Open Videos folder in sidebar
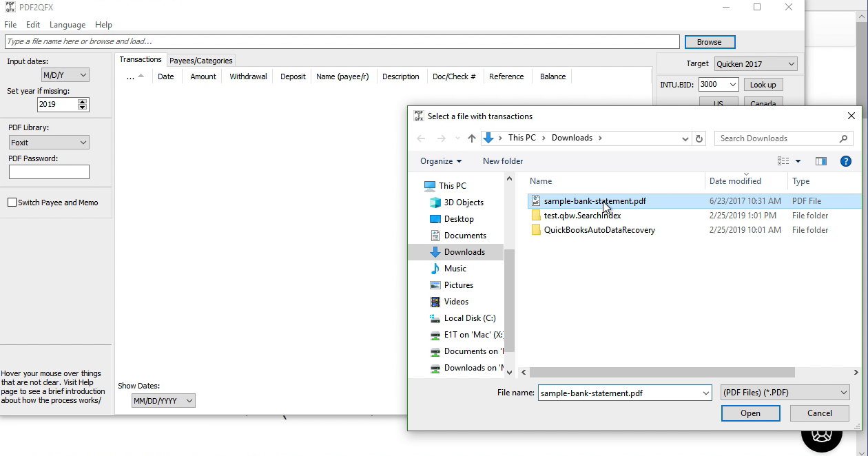The image size is (868, 456). point(456,302)
